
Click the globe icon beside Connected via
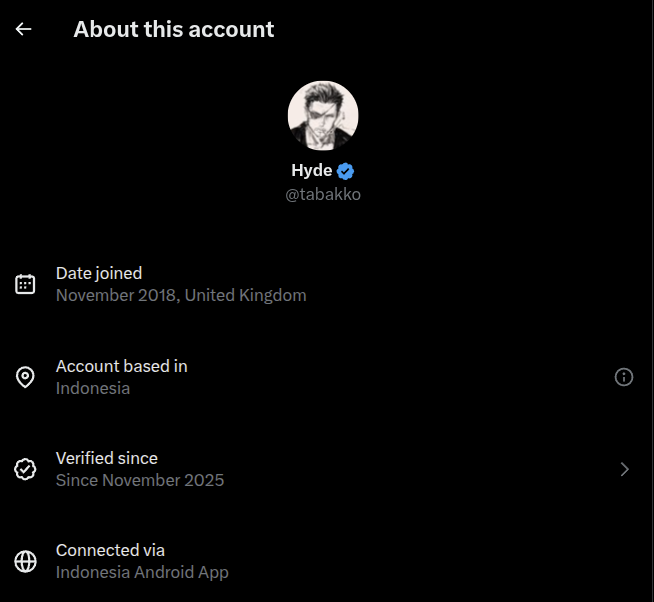point(25,562)
